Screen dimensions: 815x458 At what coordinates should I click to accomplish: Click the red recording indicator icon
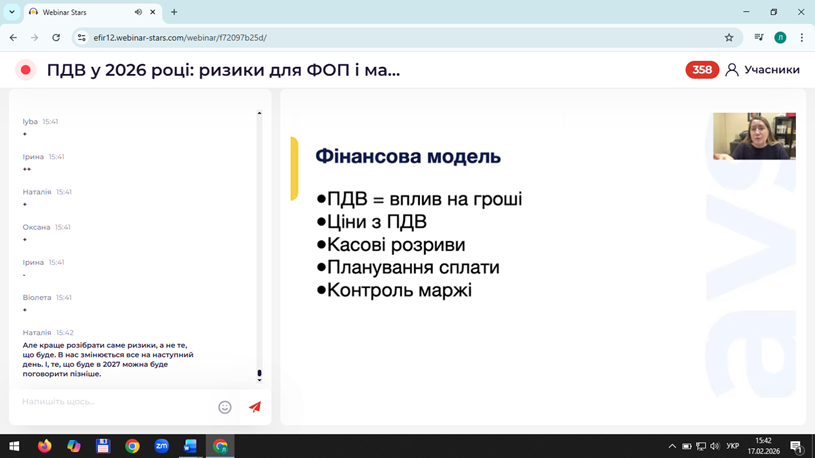[x=25, y=70]
